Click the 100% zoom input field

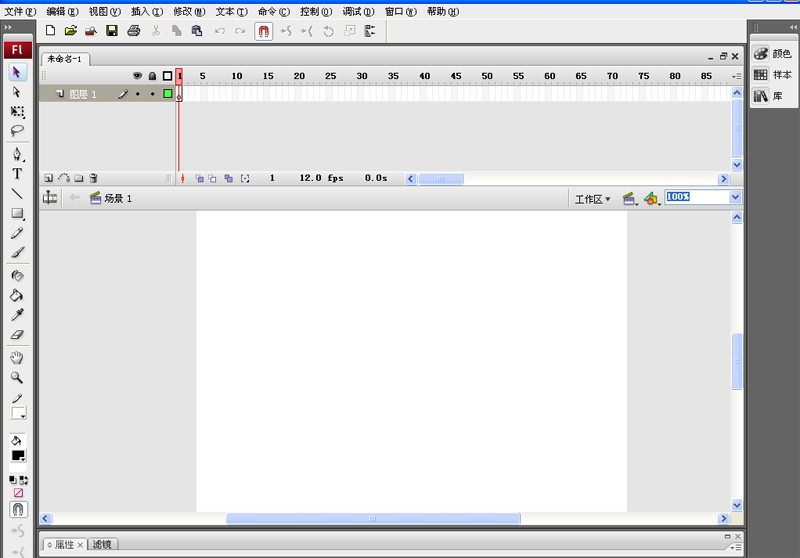click(x=697, y=197)
